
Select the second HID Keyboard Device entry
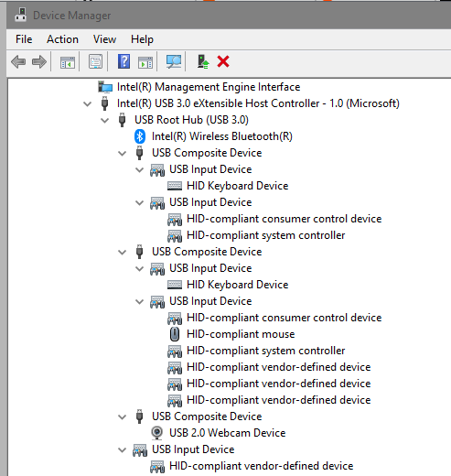coord(237,285)
